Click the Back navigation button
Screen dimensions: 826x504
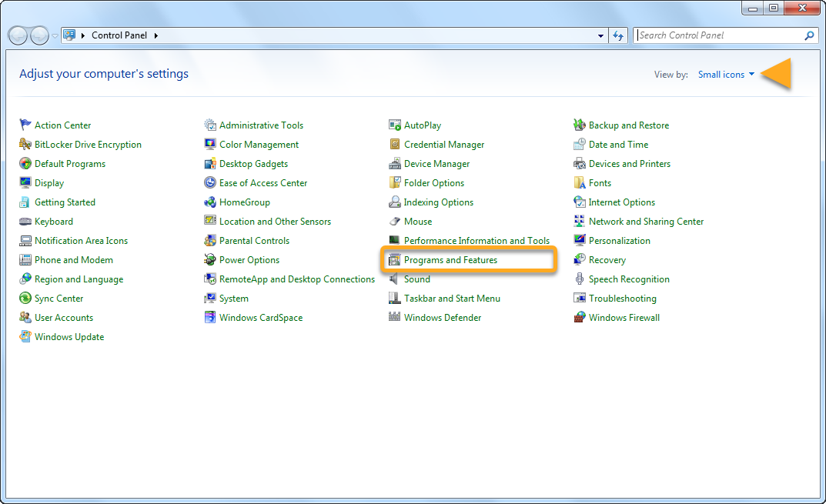click(x=18, y=35)
